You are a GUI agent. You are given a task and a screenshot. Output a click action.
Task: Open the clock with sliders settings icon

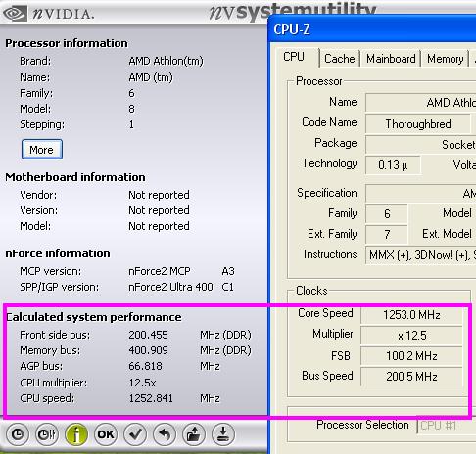(47, 434)
